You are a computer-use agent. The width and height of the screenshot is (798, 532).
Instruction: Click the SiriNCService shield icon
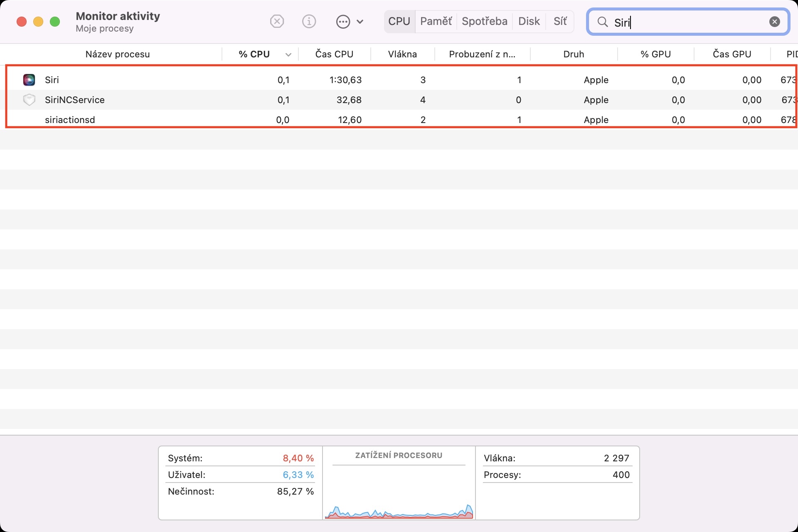point(29,100)
